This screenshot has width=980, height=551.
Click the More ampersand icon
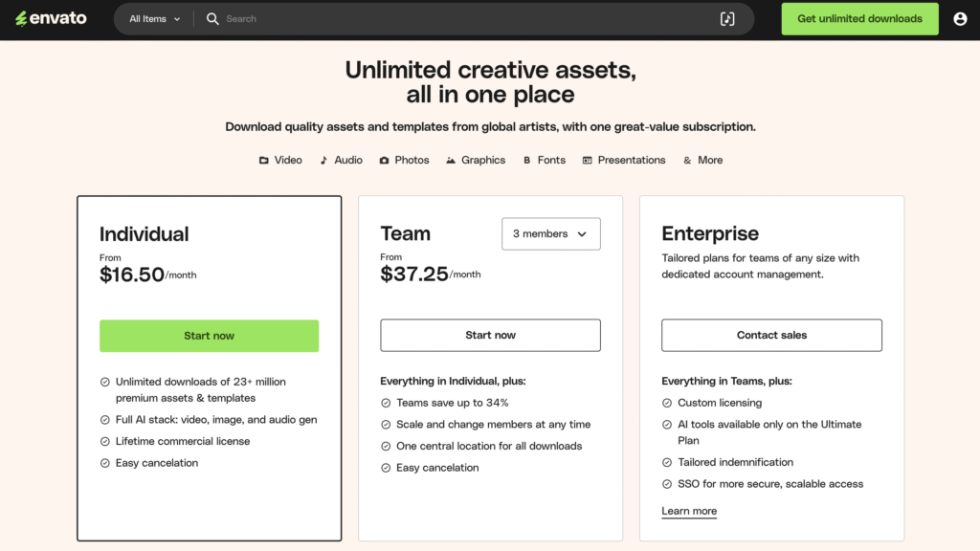(x=687, y=161)
